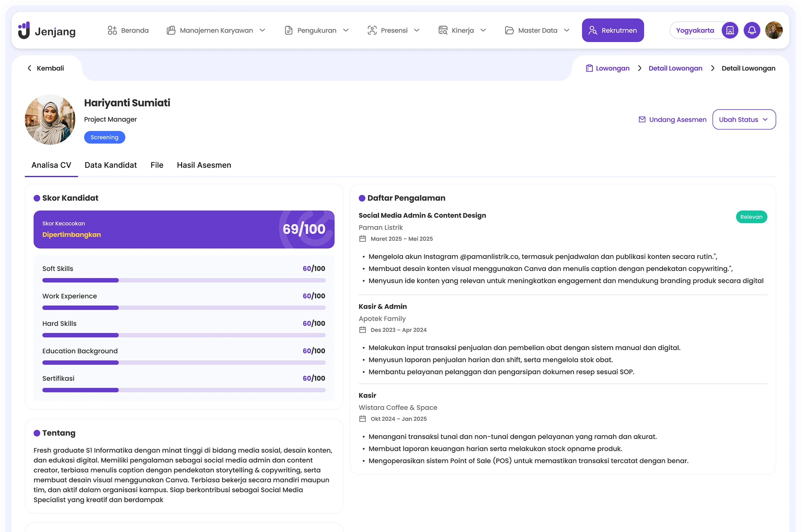Click the Detail Lowongan breadcrumb link
801x532 pixels.
coord(675,68)
